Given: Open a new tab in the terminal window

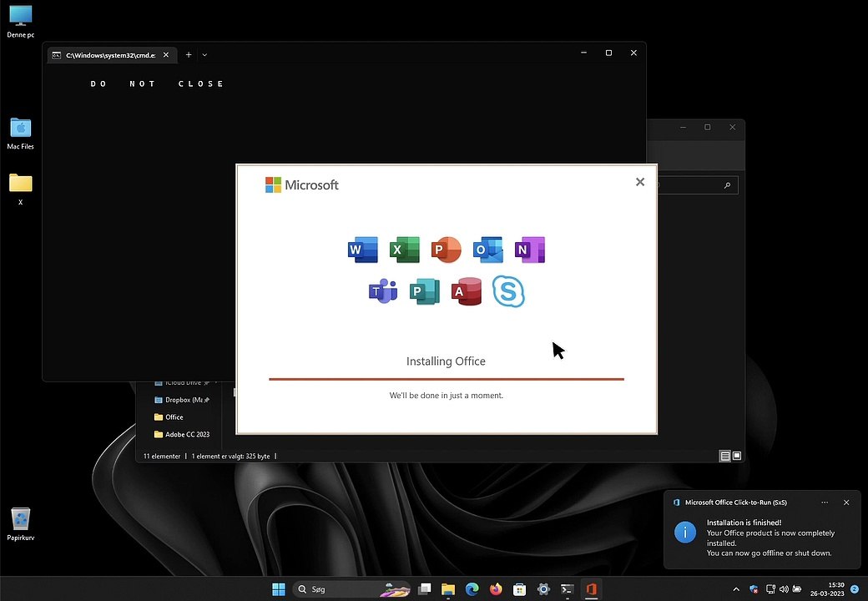Looking at the screenshot, I should click(189, 55).
